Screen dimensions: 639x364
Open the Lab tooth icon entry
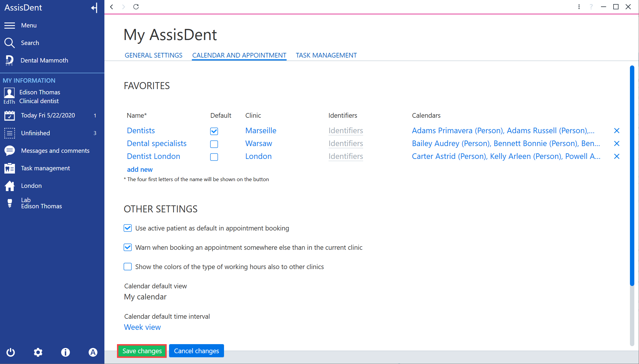point(10,203)
